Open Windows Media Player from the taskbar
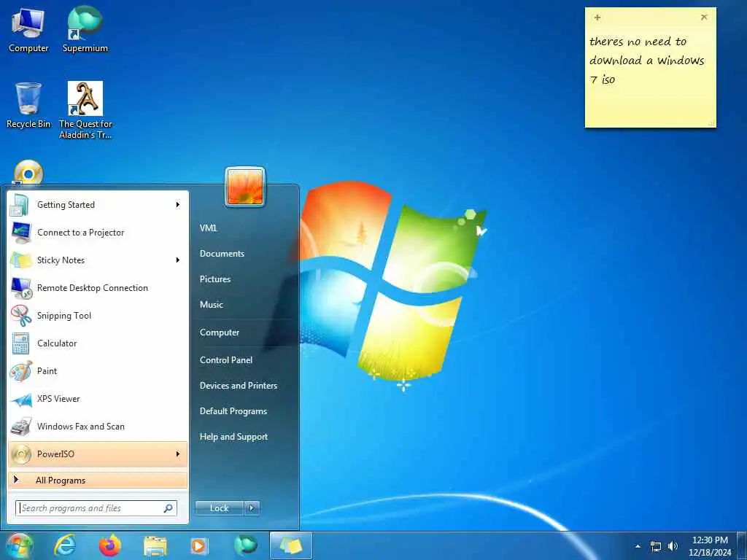 [199, 546]
